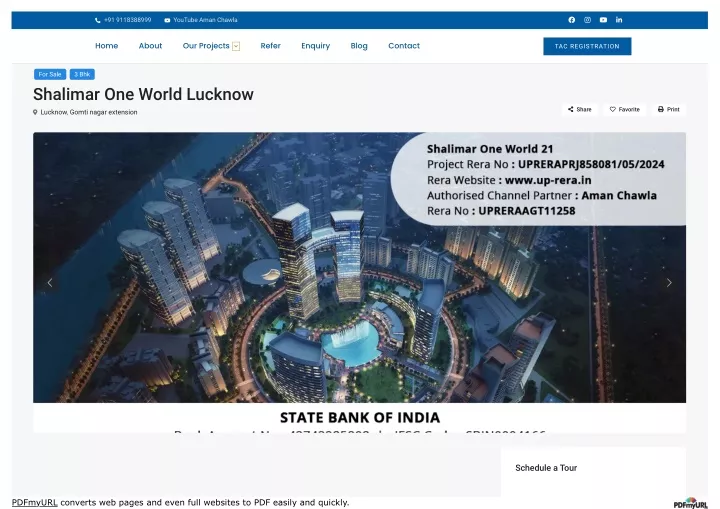Select the For Sale tag
This screenshot has height=509, width=720.
pos(50,74)
